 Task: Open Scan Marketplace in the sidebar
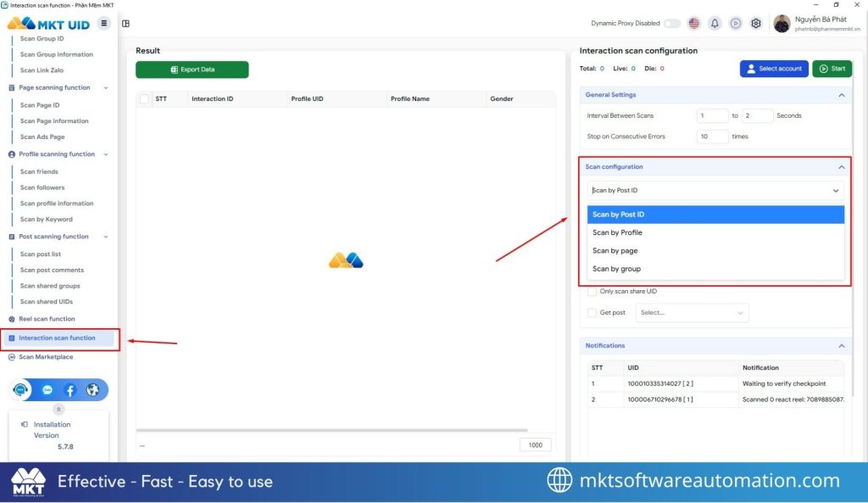[46, 357]
